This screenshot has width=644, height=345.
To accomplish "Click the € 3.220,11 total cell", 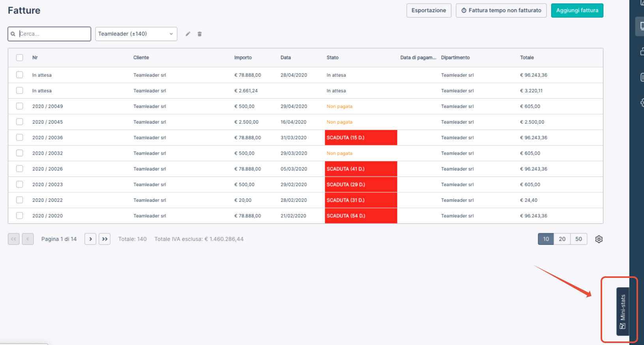I will coord(531,91).
